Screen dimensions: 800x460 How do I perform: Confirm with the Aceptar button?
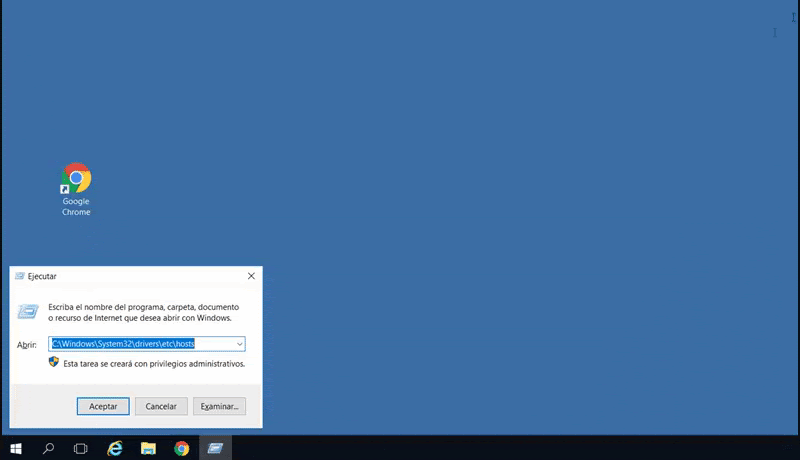pyautogui.click(x=103, y=406)
